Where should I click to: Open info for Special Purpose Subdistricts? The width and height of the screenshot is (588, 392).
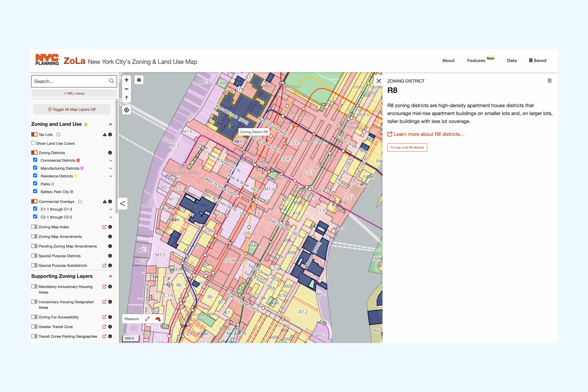110,265
